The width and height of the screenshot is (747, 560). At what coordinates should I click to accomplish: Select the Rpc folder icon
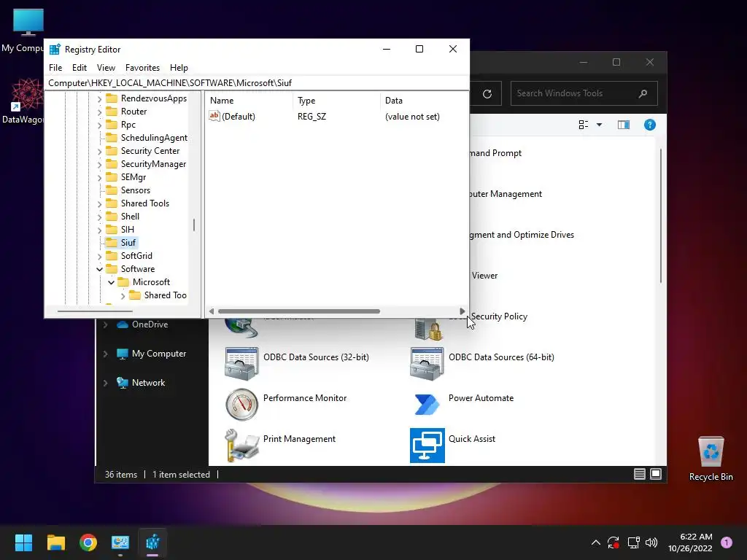pos(112,125)
